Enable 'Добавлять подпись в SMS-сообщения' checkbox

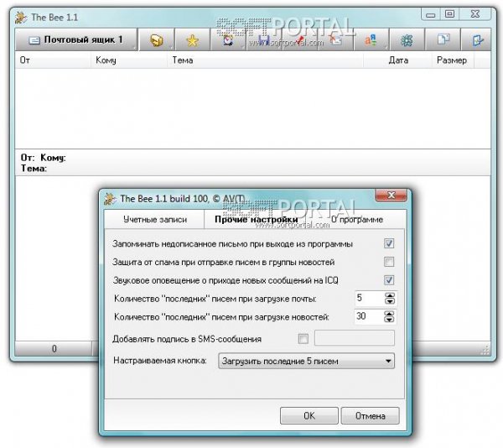click(303, 339)
